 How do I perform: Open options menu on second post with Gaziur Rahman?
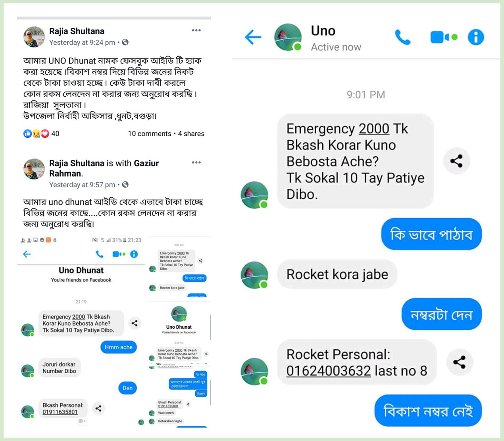[196, 162]
